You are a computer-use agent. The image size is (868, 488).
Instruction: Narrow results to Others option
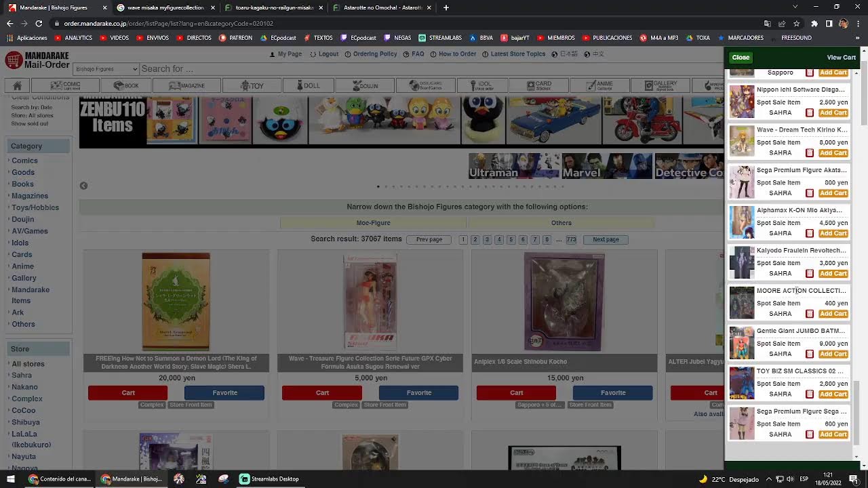pos(561,222)
